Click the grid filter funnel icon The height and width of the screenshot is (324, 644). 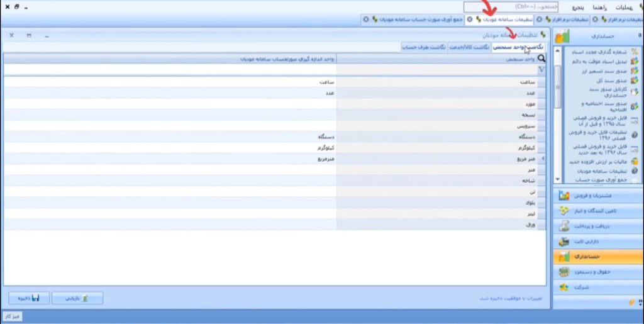pos(541,69)
